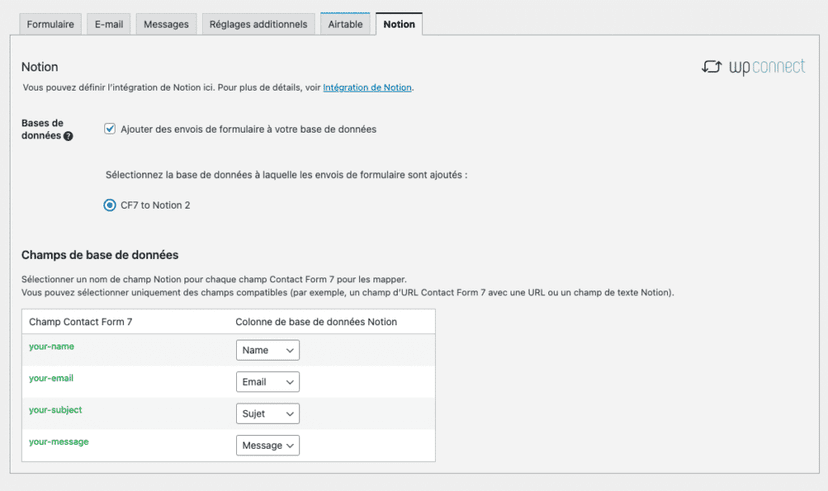Switch to the Airtable tab
828x491 pixels.
click(x=346, y=24)
